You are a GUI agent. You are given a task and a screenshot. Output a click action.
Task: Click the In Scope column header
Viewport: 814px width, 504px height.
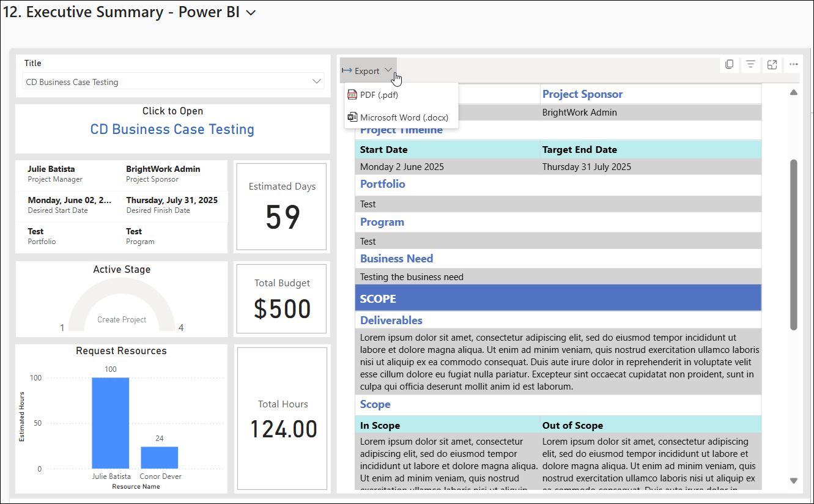coord(380,426)
